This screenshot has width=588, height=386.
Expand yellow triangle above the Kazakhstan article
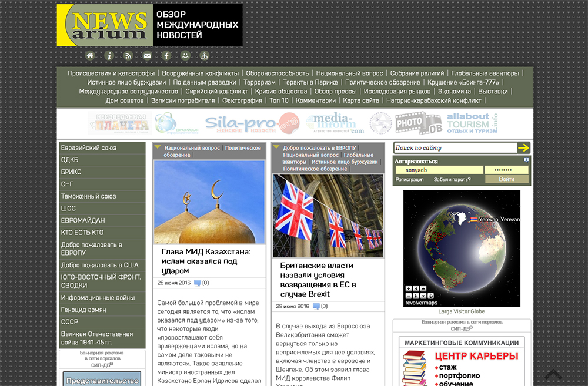coord(158,147)
